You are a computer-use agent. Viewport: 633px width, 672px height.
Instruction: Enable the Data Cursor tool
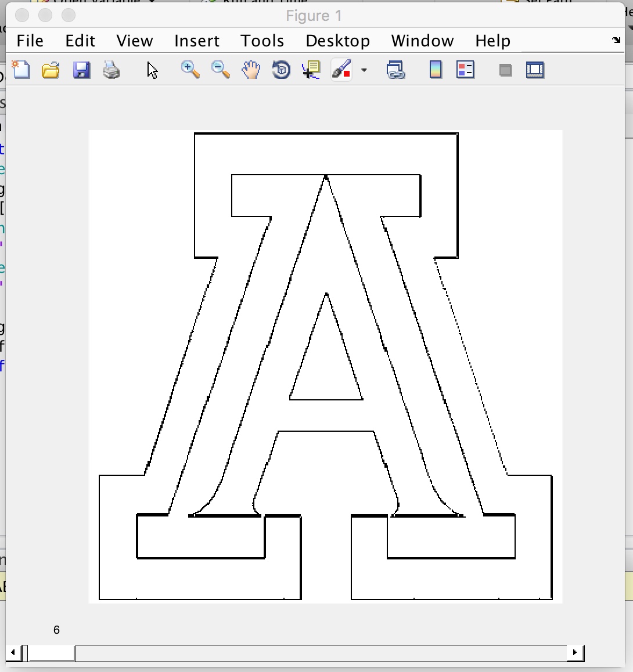point(311,70)
